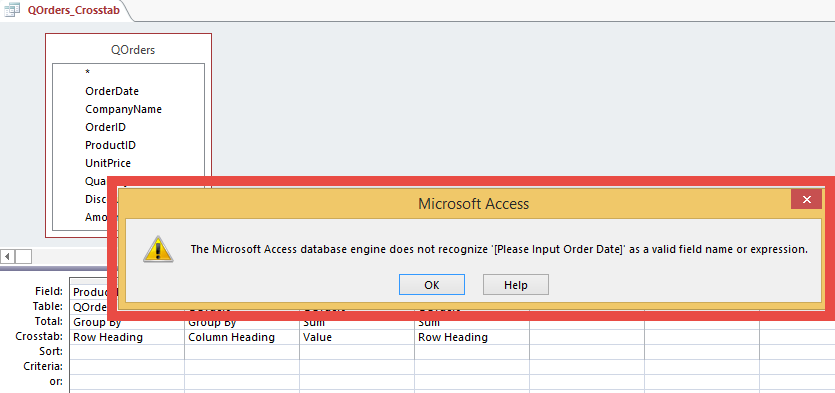Select the ProductID field in the QOrders list
Viewport: 835px width, 393px height.
pyautogui.click(x=110, y=145)
